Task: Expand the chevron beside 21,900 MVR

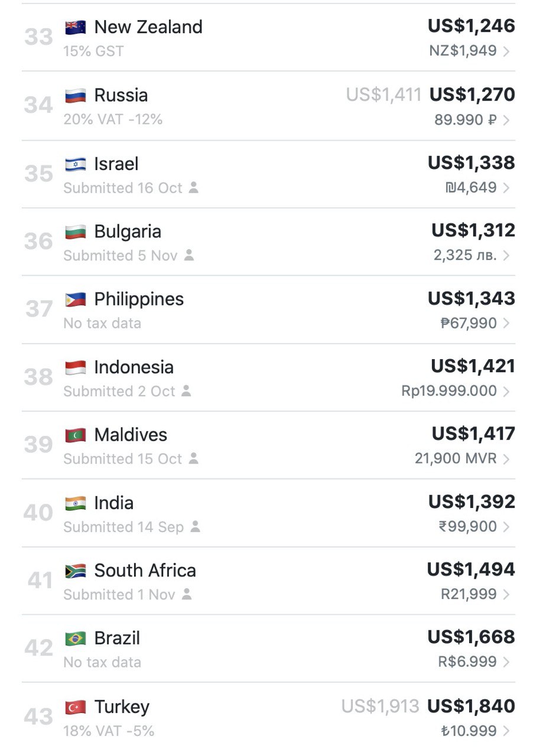Action: tap(506, 459)
